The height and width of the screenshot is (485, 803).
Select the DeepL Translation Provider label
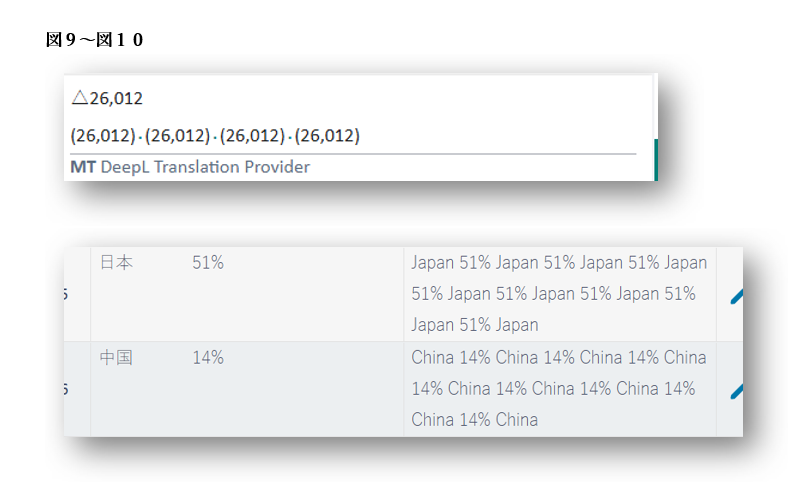tap(205, 167)
